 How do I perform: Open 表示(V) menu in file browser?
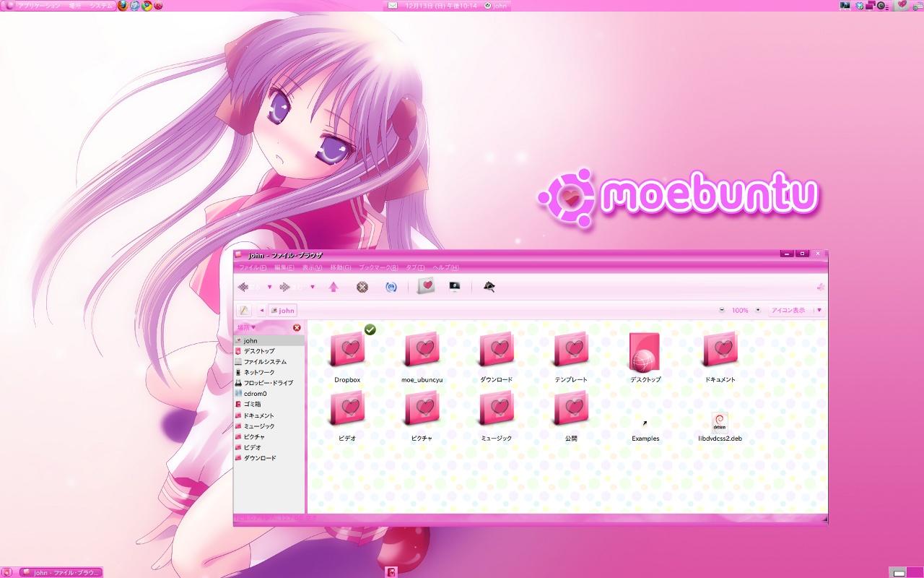(x=312, y=267)
